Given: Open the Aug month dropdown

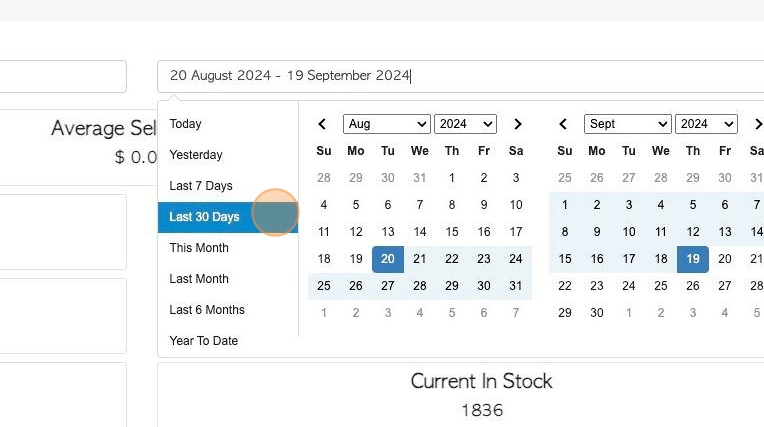Looking at the screenshot, I should (387, 124).
